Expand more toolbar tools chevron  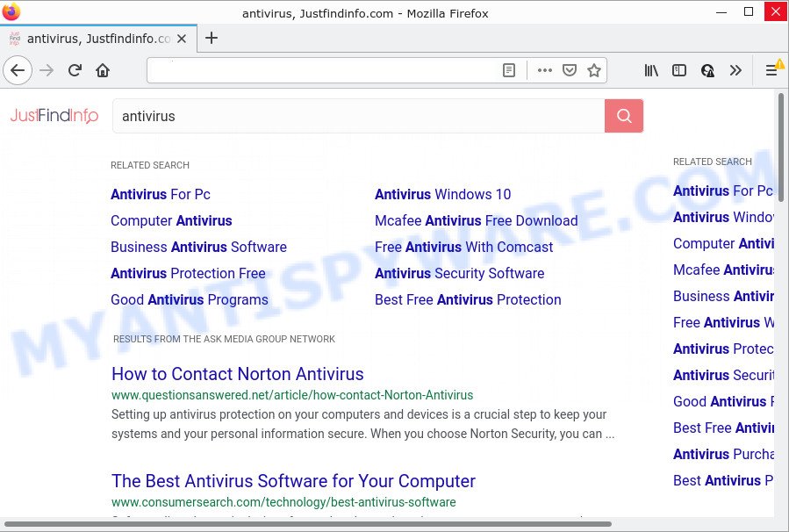pos(735,70)
